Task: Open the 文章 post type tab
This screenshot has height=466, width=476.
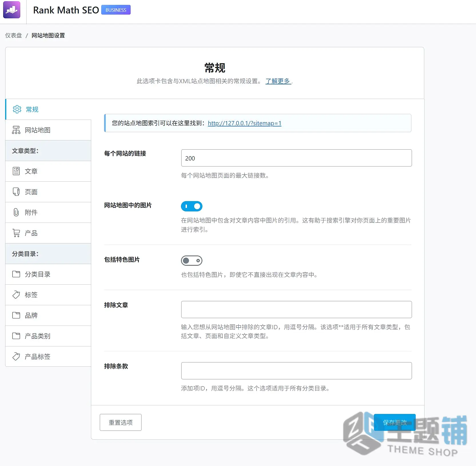Action: (48, 171)
